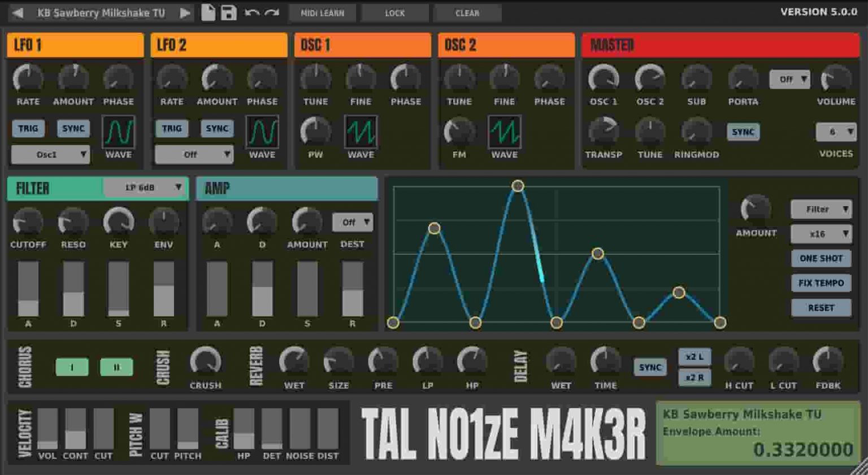The width and height of the screenshot is (868, 475).
Task: Click the LFO 1 waveform display
Action: point(119,131)
